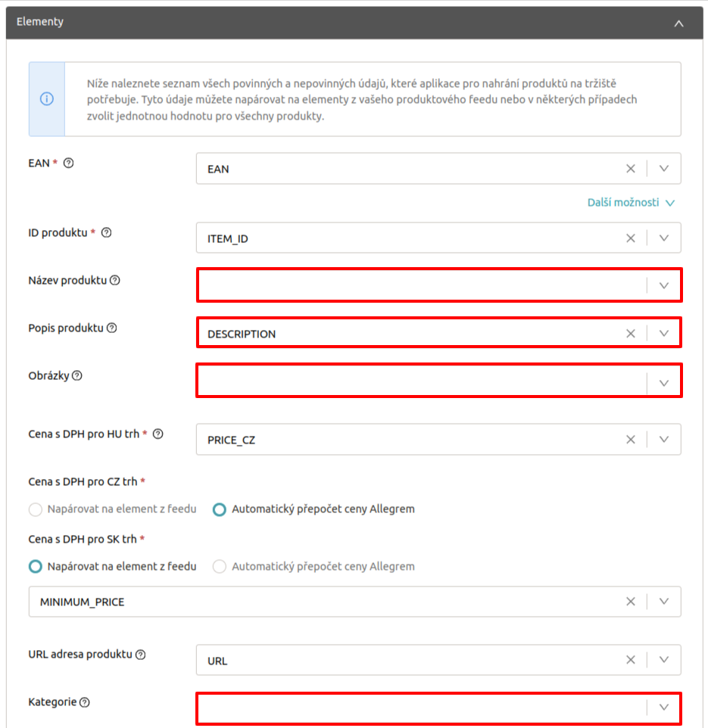Collapse the Elementy section header
The width and height of the screenshot is (708, 728).
(x=678, y=23)
